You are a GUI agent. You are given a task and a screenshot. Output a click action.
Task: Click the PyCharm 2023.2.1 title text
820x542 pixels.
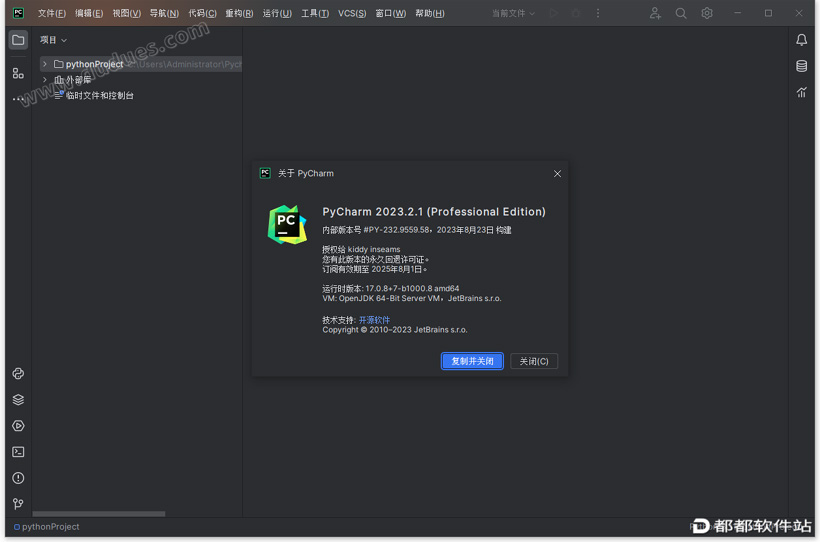(x=434, y=211)
